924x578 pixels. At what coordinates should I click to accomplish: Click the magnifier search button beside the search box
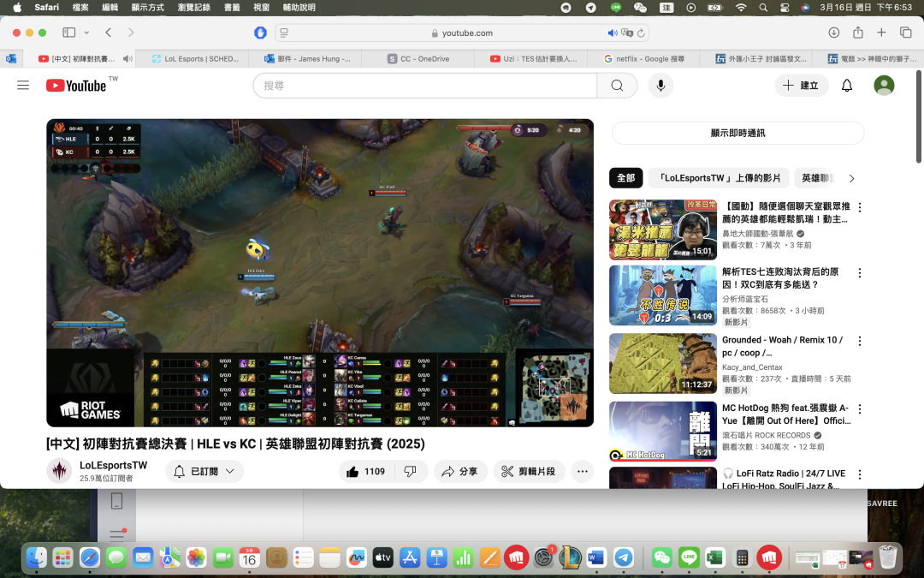[617, 86]
